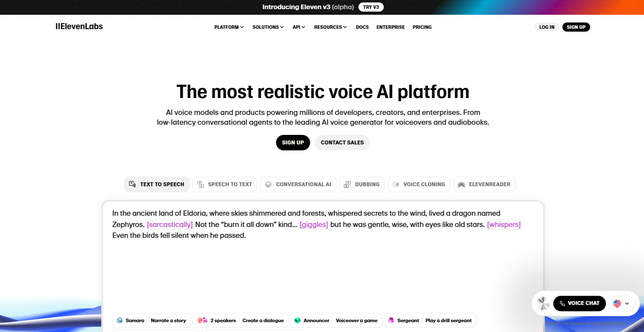Viewport: 644px width, 332px height.
Task: Expand the API menu
Action: pyautogui.click(x=299, y=27)
